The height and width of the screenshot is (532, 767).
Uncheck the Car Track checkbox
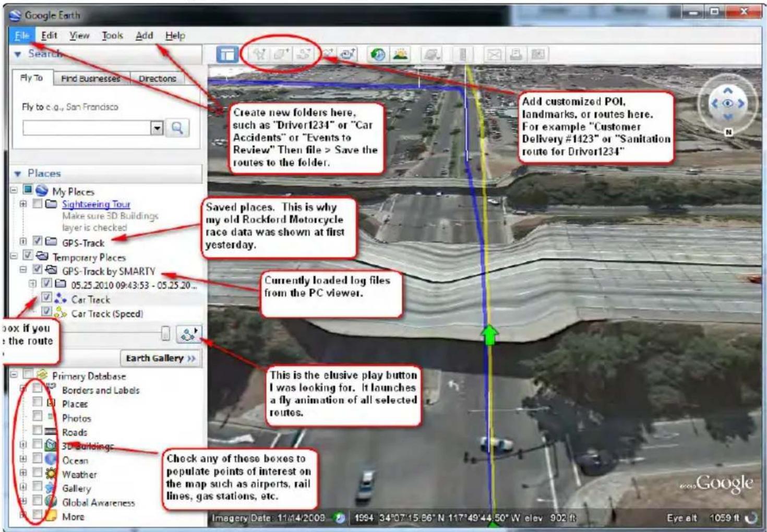pyautogui.click(x=46, y=297)
